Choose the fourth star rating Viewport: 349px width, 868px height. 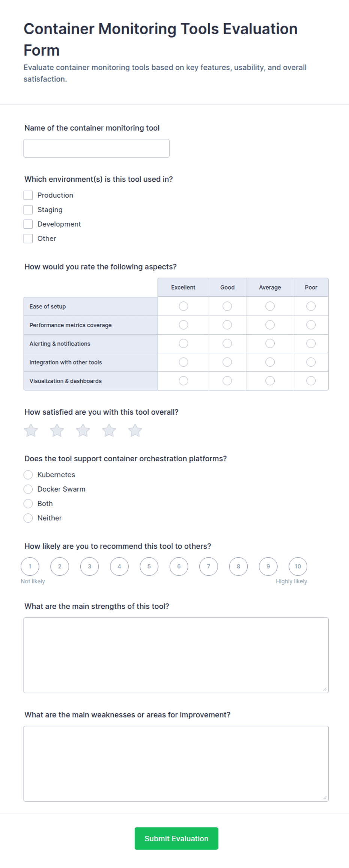tap(109, 430)
